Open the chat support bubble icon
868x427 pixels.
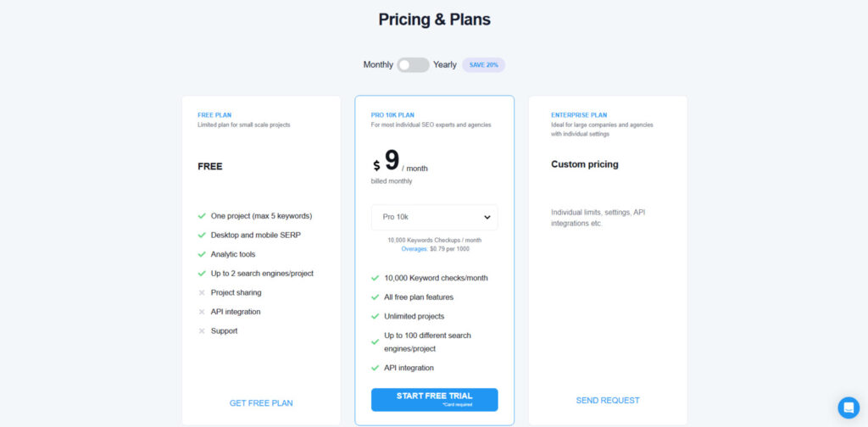click(848, 407)
